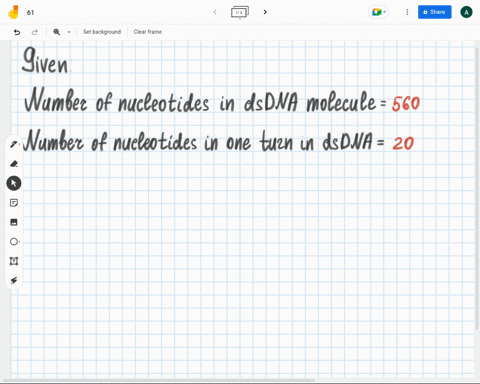
Task: Go to the next frame arrow
Action: 265,12
